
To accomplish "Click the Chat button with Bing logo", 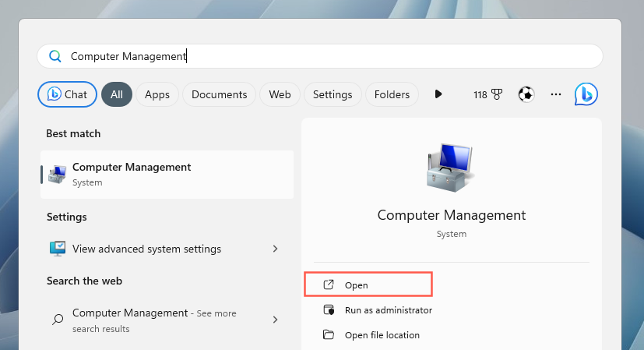I will pyautogui.click(x=67, y=94).
